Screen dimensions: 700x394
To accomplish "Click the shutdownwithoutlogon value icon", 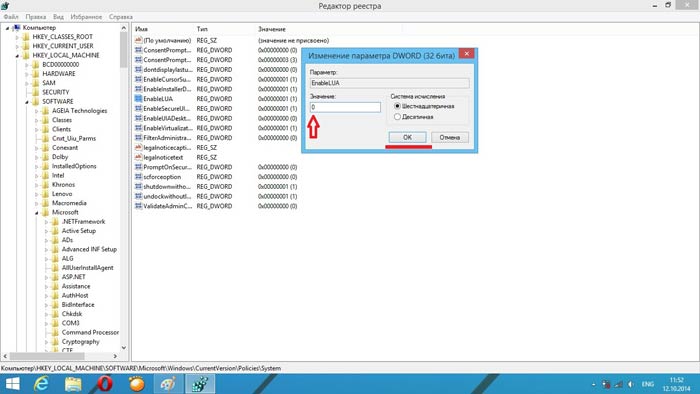I will (138, 187).
